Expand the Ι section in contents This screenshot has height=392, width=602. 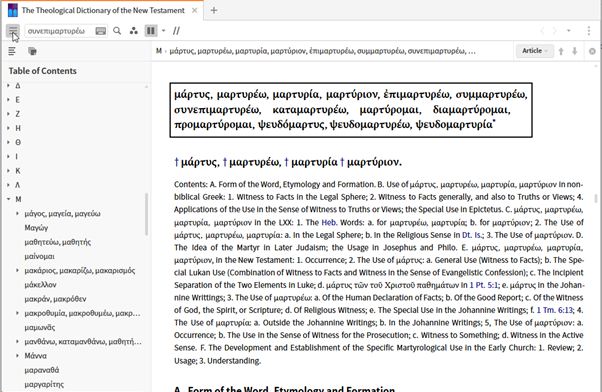(8, 157)
